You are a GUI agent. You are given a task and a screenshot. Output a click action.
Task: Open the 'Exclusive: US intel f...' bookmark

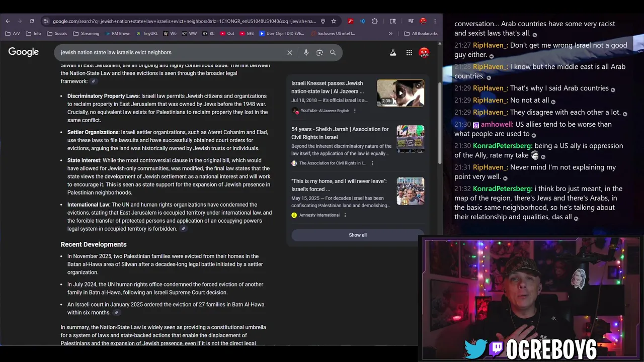pos(334,34)
